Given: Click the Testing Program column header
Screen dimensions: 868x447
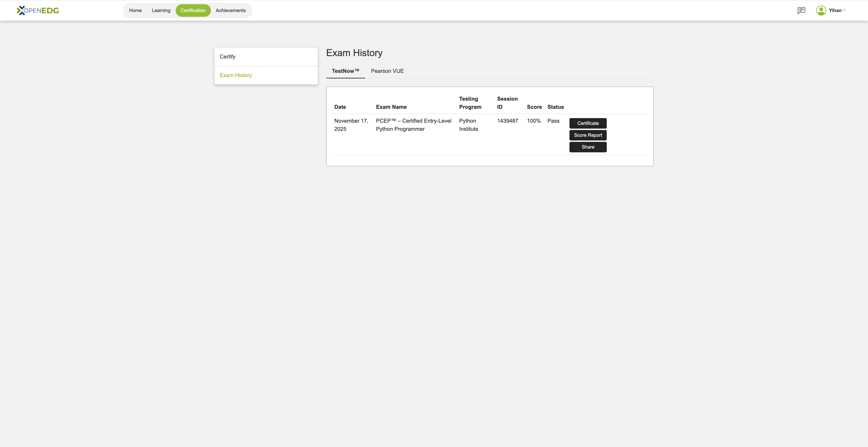Looking at the screenshot, I should (x=470, y=103).
